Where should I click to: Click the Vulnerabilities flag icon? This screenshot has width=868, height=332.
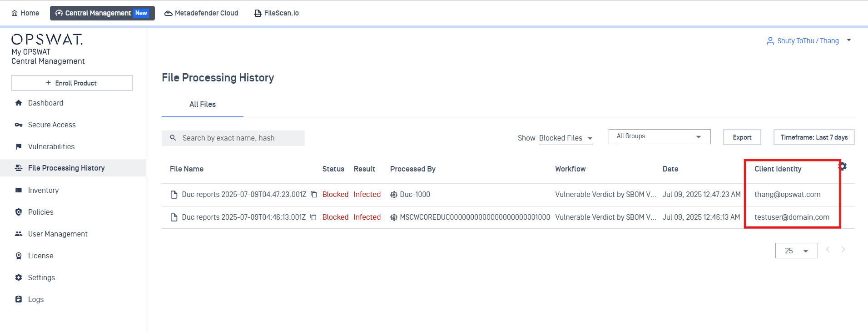point(19,146)
